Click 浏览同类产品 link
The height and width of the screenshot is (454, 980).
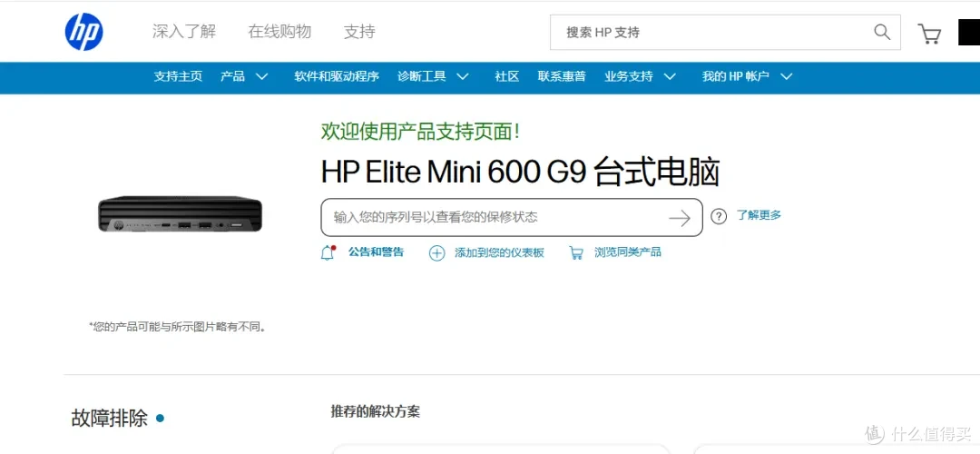coord(628,252)
